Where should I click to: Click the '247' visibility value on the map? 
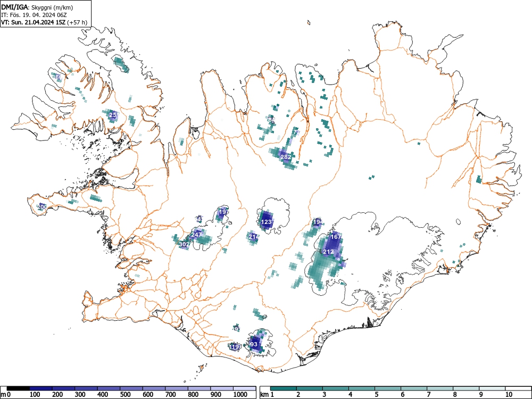(x=196, y=235)
